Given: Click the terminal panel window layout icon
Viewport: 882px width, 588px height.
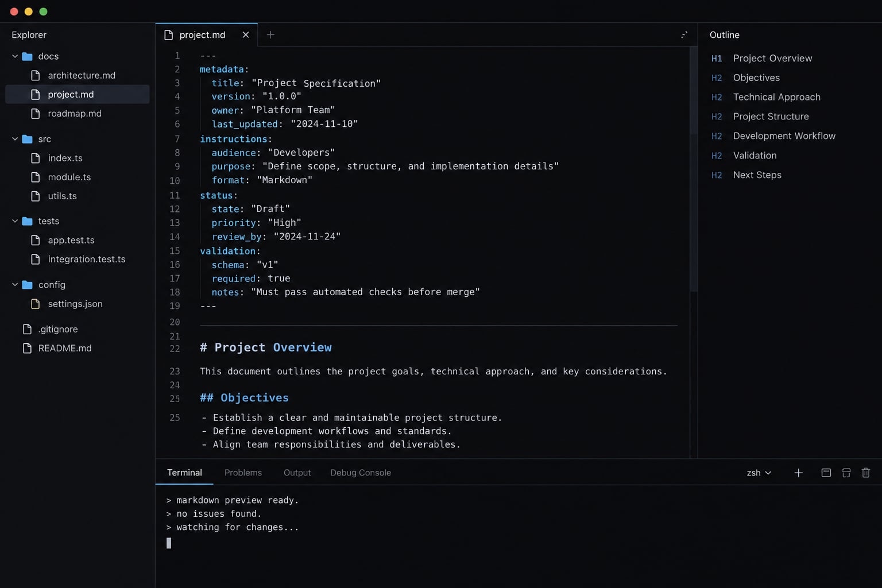Looking at the screenshot, I should [x=826, y=473].
